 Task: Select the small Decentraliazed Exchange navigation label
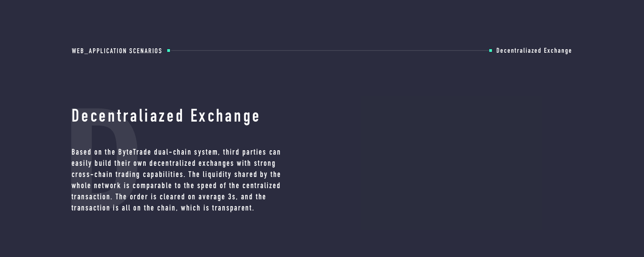[534, 51]
